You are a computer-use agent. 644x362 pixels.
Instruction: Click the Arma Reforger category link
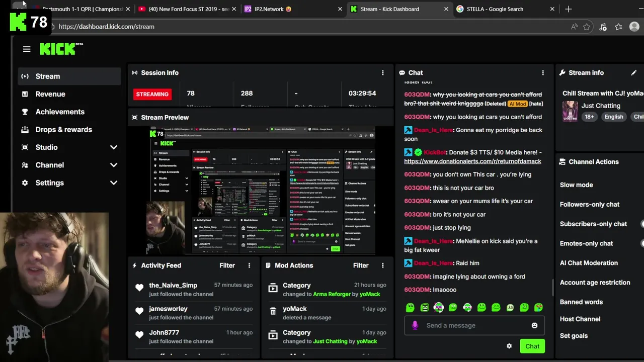tap(332, 294)
